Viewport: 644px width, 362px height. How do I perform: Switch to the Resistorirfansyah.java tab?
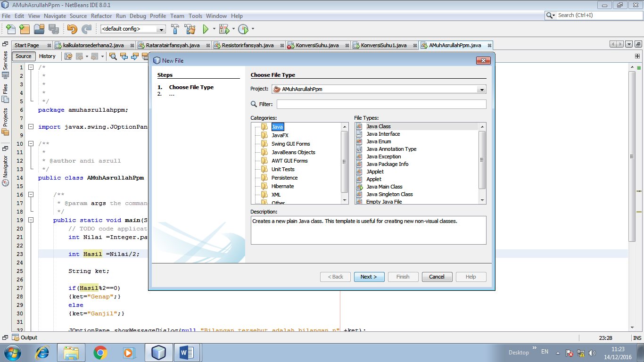coord(248,45)
